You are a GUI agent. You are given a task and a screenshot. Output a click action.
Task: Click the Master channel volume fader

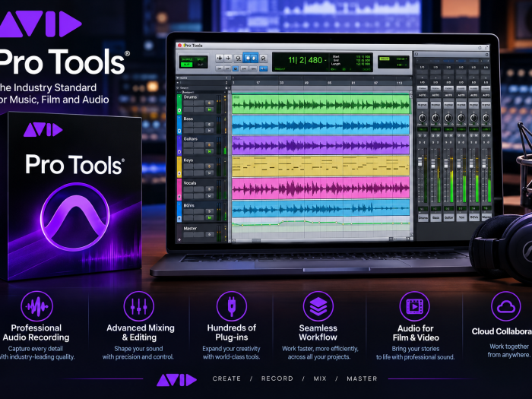[x=484, y=164]
